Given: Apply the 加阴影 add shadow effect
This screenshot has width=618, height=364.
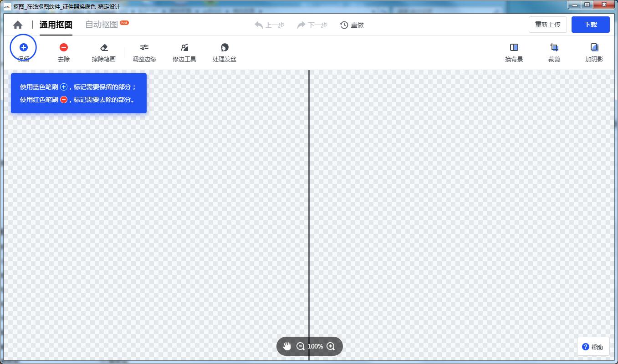Looking at the screenshot, I should 594,52.
